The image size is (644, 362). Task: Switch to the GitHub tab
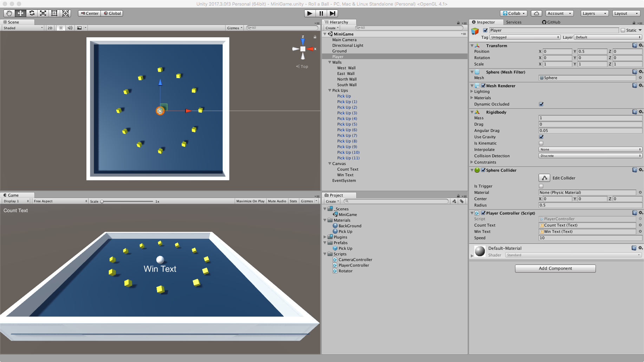pyautogui.click(x=551, y=22)
